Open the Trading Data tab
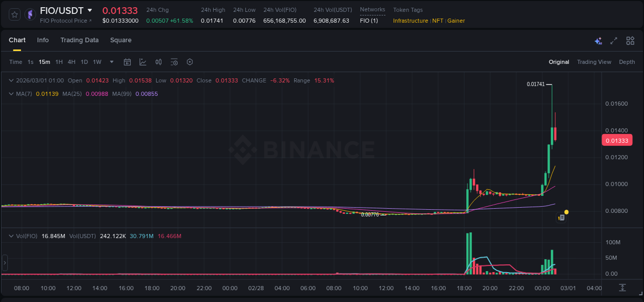 click(x=79, y=40)
